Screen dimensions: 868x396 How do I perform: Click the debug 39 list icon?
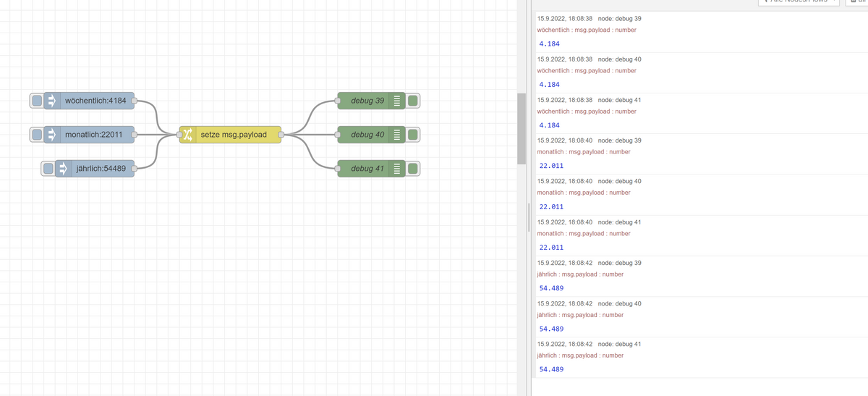click(x=396, y=101)
